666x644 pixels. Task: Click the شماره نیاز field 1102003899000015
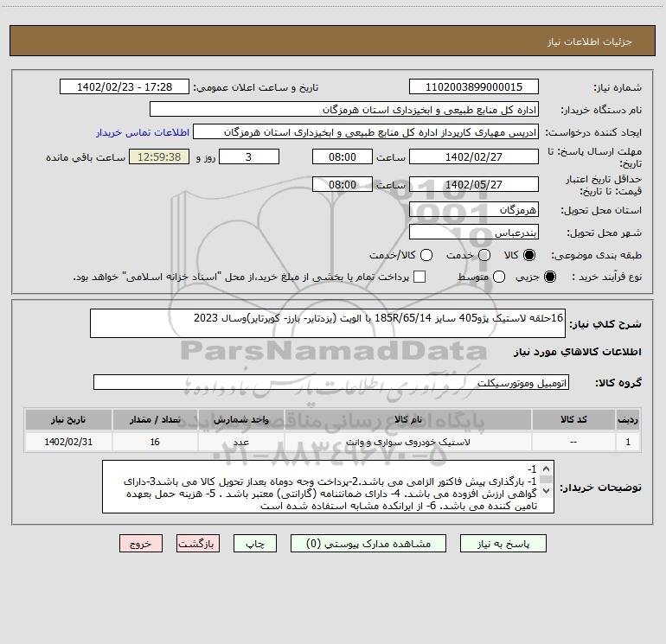pyautogui.click(x=474, y=86)
